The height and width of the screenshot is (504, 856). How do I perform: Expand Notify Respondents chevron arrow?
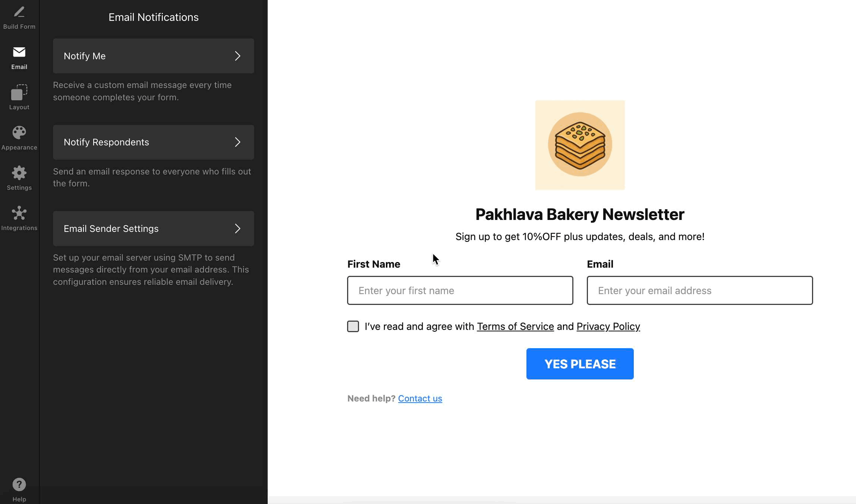pyautogui.click(x=237, y=142)
